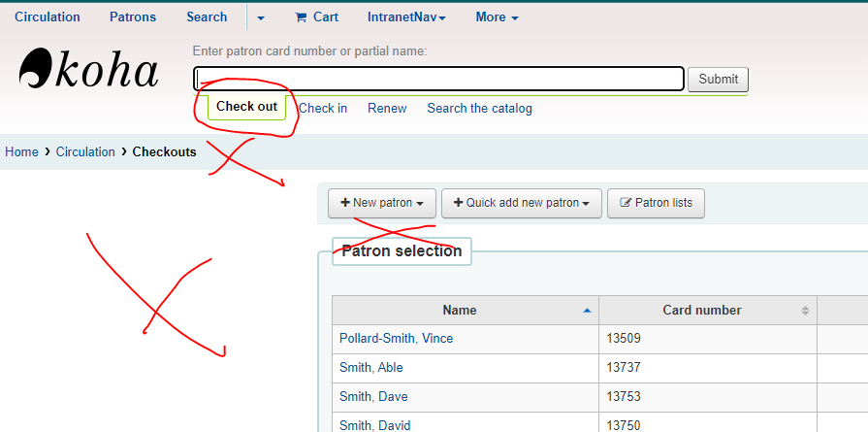The height and width of the screenshot is (432, 868).
Task: Sort by Name column arrow
Action: (586, 311)
